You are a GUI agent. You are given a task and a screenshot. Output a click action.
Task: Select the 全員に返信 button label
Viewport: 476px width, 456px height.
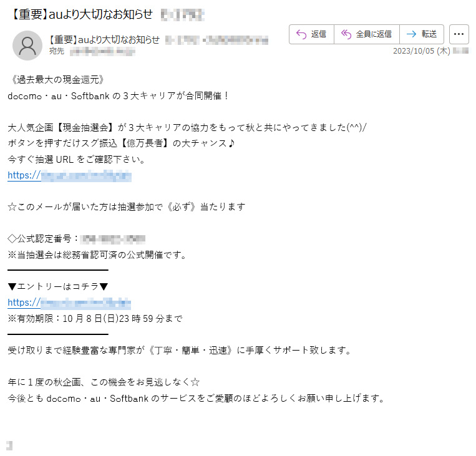(374, 34)
